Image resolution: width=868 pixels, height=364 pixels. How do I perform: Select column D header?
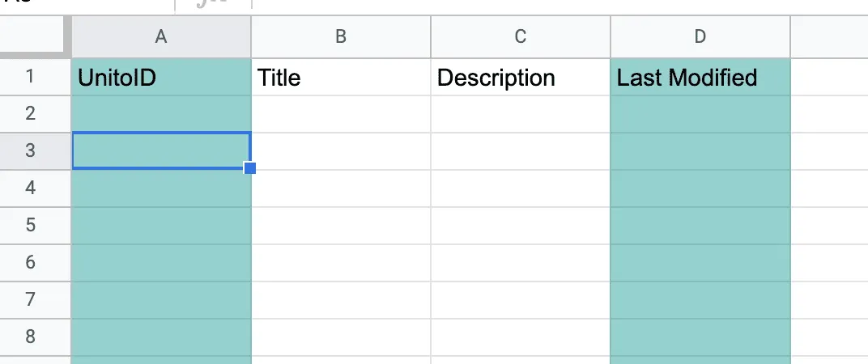pyautogui.click(x=700, y=36)
